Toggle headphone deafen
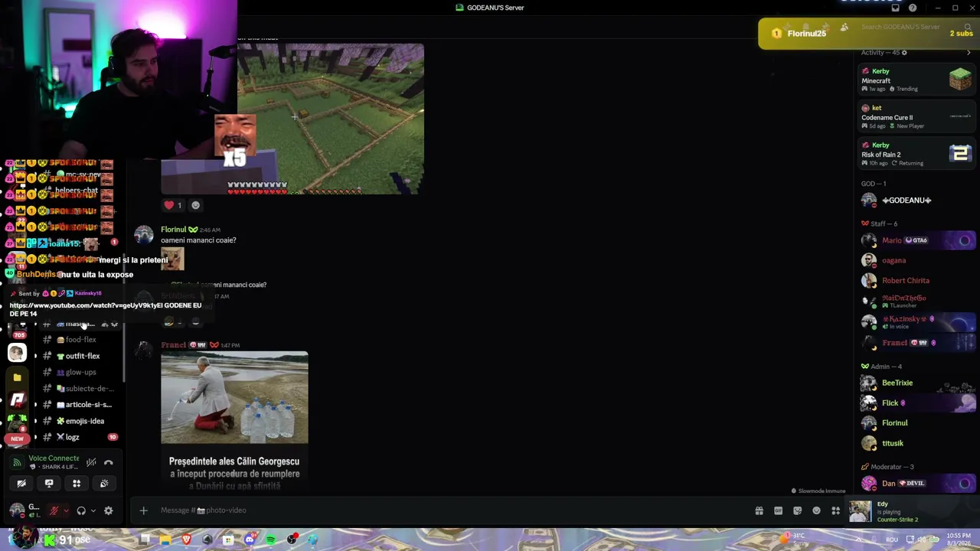Image resolution: width=980 pixels, height=551 pixels. tap(80, 510)
